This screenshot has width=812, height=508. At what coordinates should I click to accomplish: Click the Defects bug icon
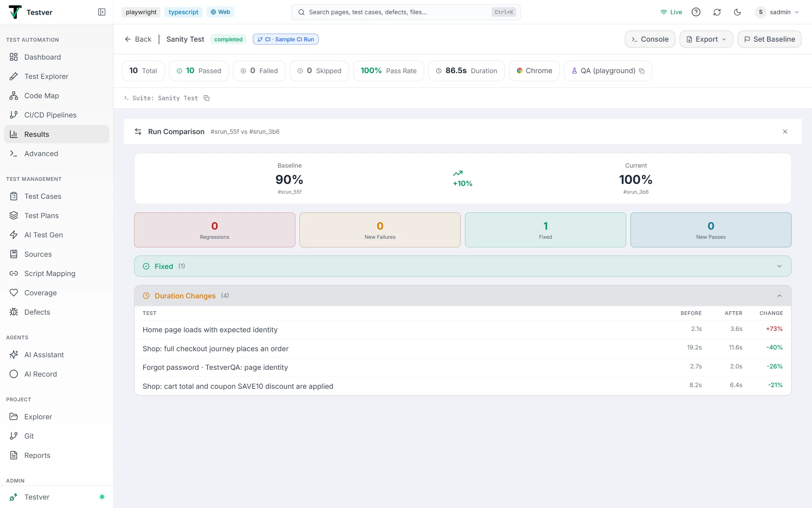coord(14,312)
